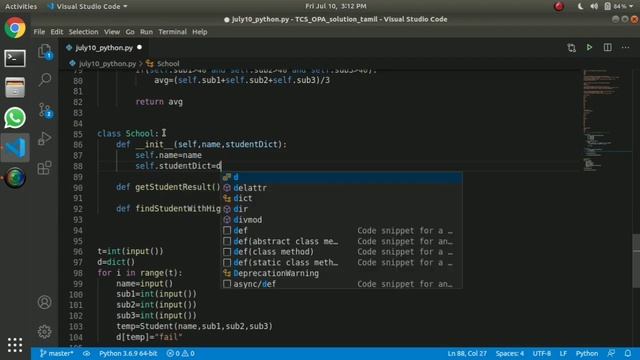Select the 'DeprecationWarning' suggestion
Image resolution: width=640 pixels, height=360 pixels.
point(342,273)
